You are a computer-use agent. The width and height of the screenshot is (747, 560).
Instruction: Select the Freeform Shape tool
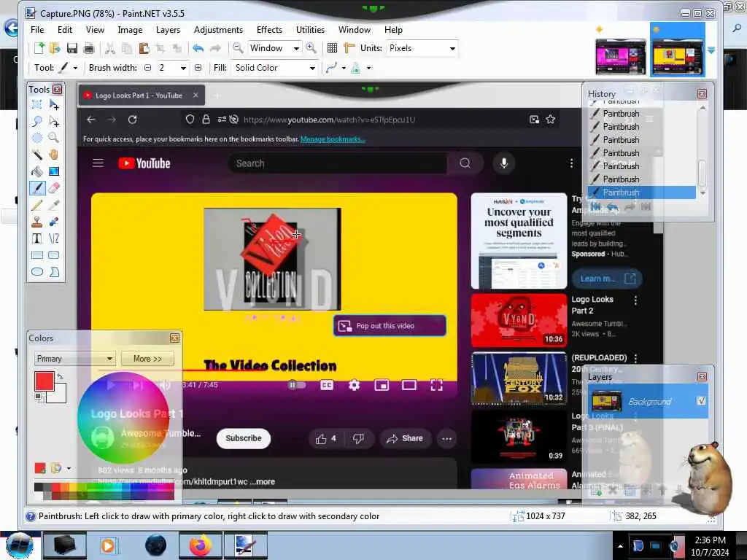tap(54, 272)
